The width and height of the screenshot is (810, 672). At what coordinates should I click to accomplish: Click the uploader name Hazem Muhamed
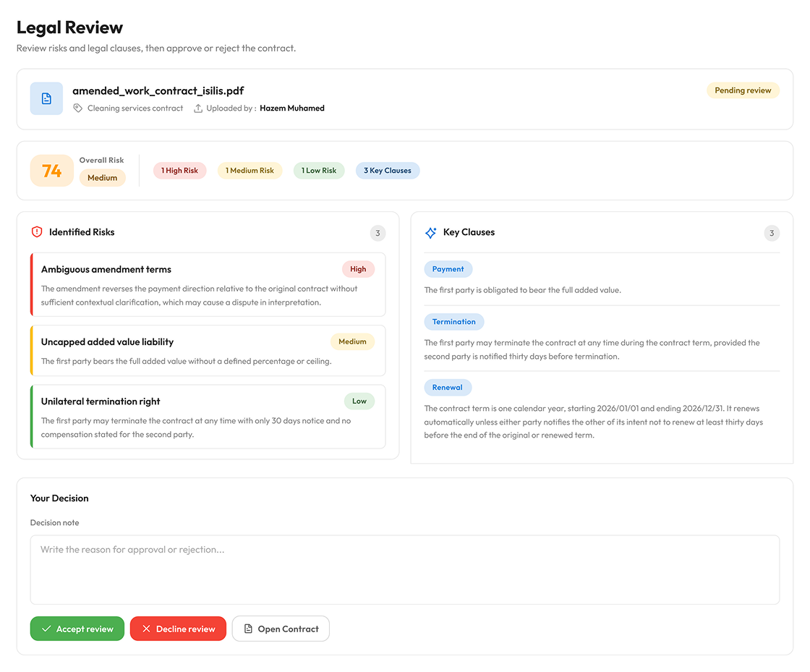(x=292, y=108)
